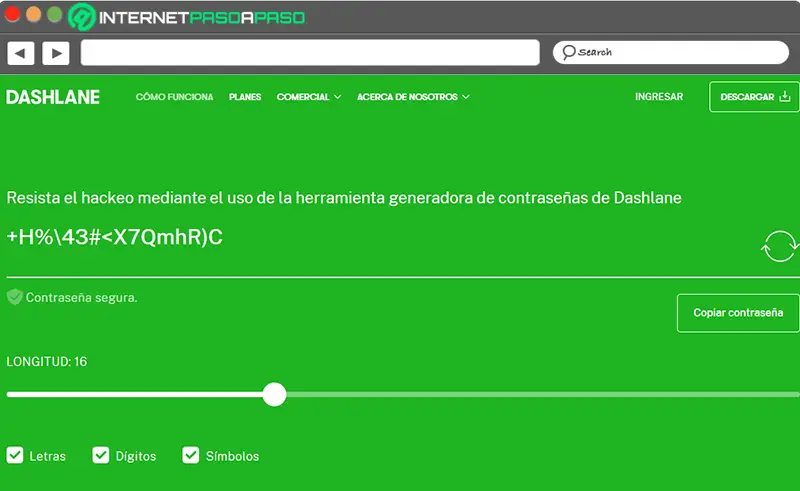Viewport: 800px width, 491px height.
Task: Uncheck the Letras checkbox
Action: click(x=15, y=455)
